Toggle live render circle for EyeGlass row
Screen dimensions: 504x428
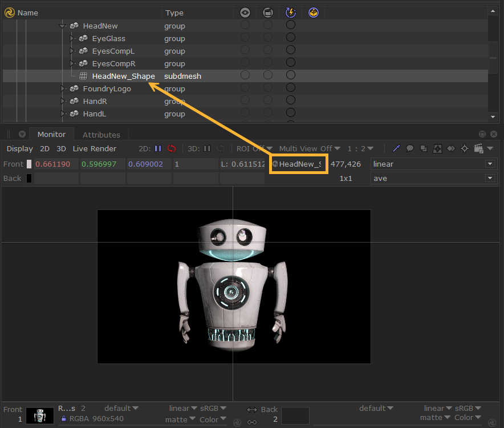pos(290,38)
